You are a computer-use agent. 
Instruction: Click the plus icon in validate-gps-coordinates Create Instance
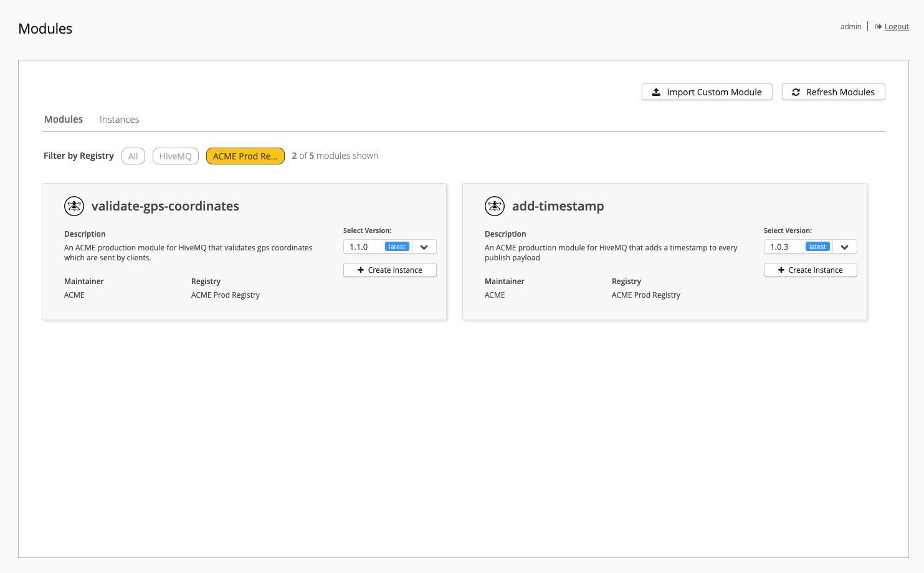361,270
